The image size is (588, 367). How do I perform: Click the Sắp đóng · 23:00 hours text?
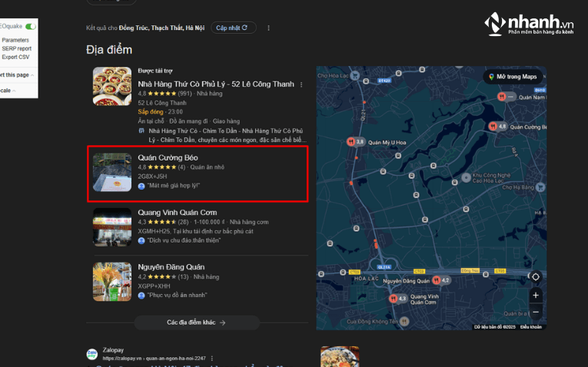click(x=160, y=111)
